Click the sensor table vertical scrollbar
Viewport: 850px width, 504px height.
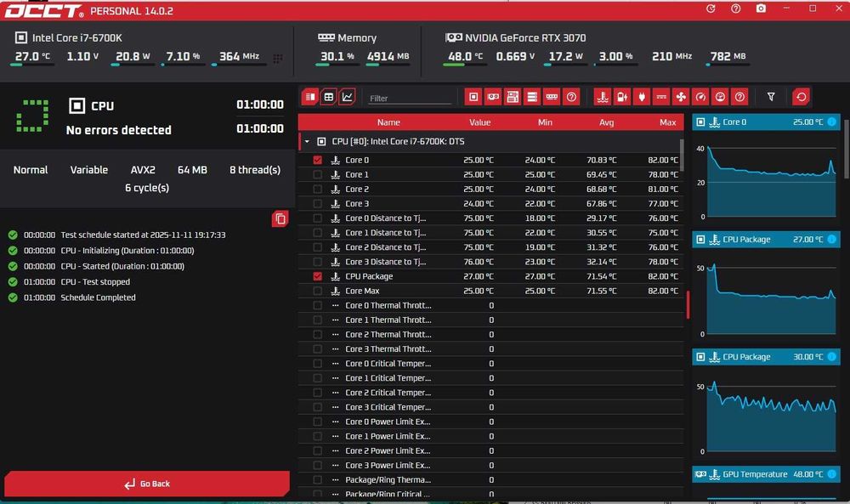(x=682, y=155)
